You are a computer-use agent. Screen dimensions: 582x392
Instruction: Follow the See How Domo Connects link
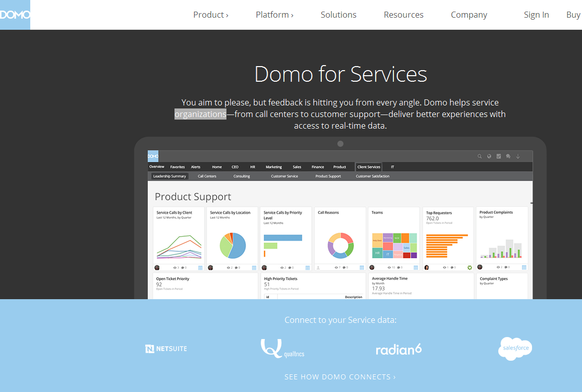coord(340,377)
